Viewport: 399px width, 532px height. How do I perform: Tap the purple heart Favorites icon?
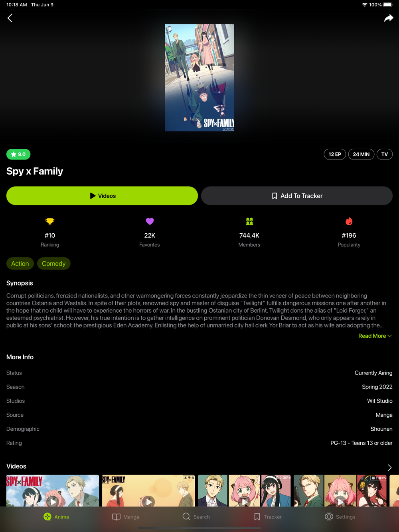point(150,221)
